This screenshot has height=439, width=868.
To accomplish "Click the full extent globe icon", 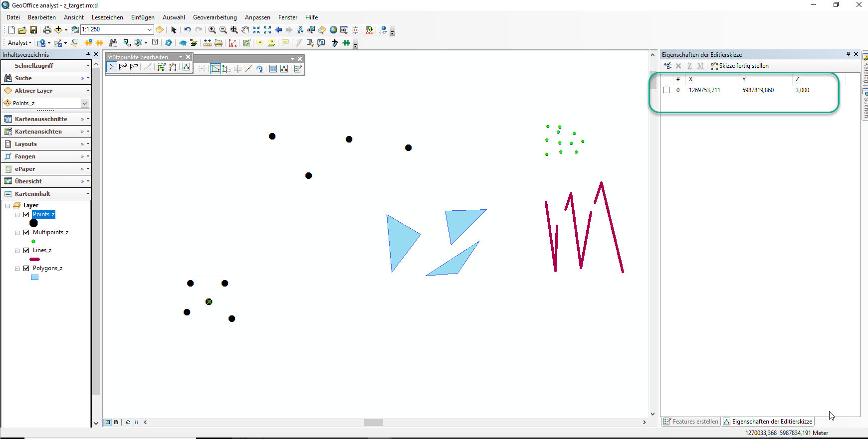I will click(333, 30).
